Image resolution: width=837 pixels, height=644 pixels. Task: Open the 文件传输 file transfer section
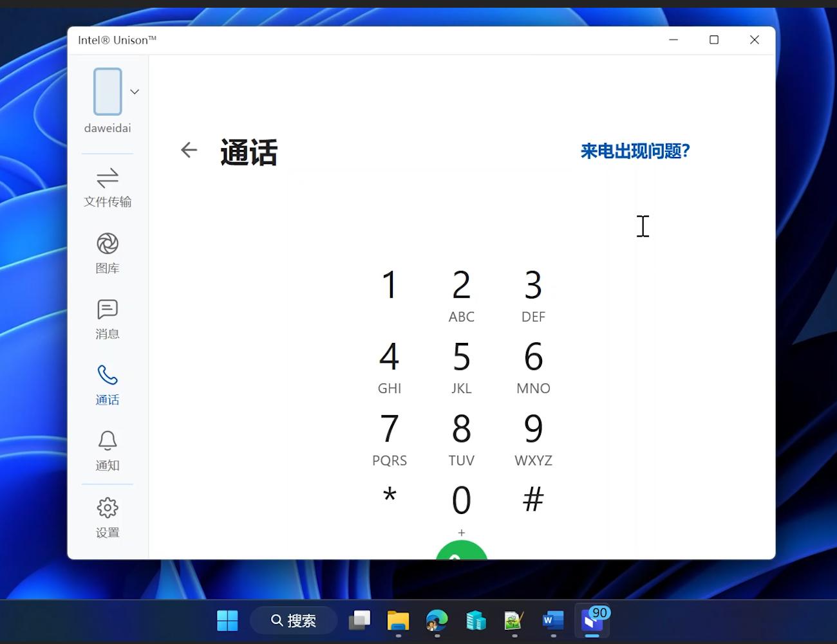[108, 187]
